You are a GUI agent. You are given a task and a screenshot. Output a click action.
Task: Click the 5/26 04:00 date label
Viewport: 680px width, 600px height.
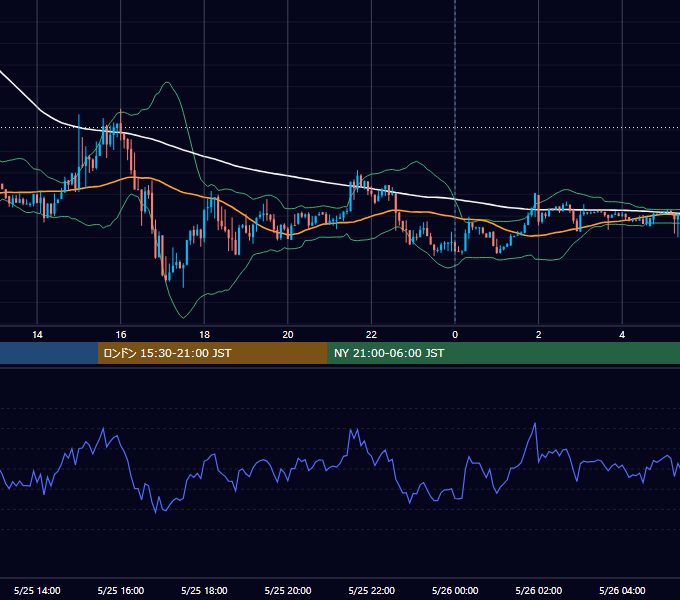(622, 590)
